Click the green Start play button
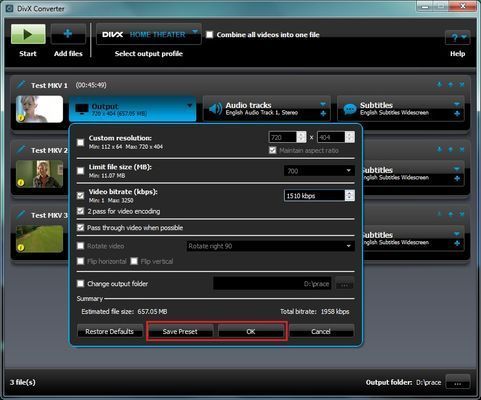 28,34
